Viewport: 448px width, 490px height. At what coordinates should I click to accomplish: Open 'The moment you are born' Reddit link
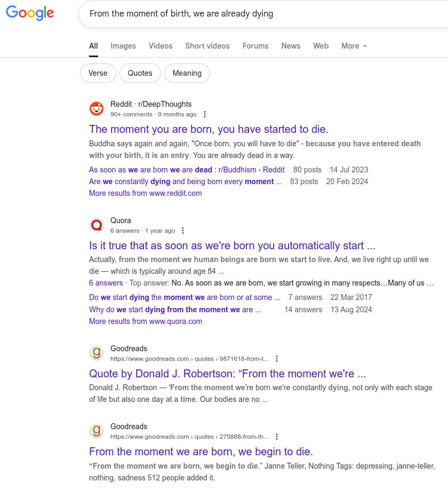pos(209,129)
